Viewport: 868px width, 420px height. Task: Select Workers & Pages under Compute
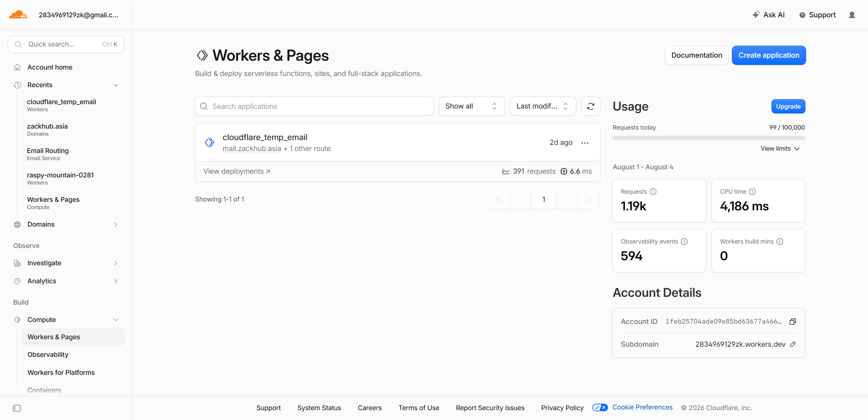pos(73,337)
